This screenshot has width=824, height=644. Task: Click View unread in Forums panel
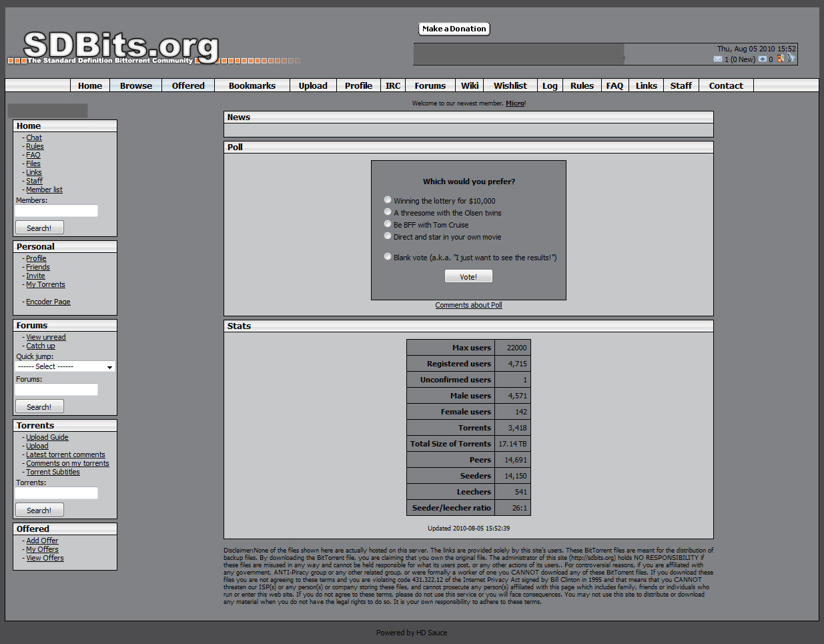46,337
